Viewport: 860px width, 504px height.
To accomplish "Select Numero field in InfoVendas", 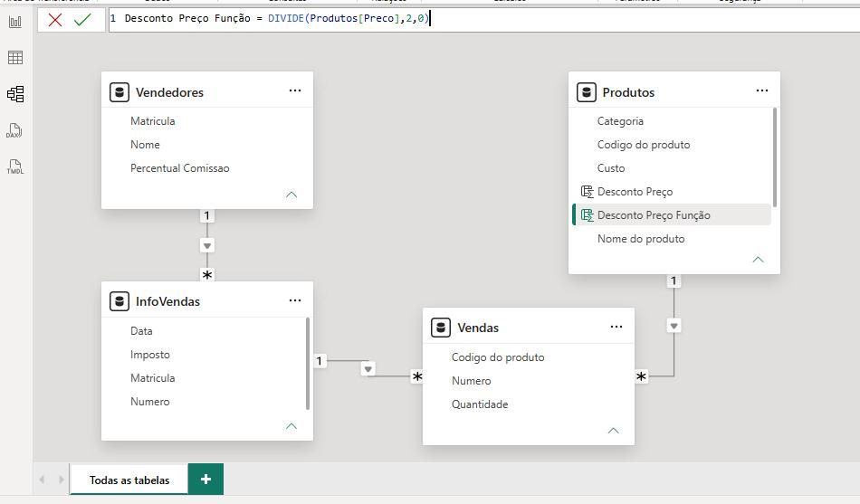I will pyautogui.click(x=149, y=402).
